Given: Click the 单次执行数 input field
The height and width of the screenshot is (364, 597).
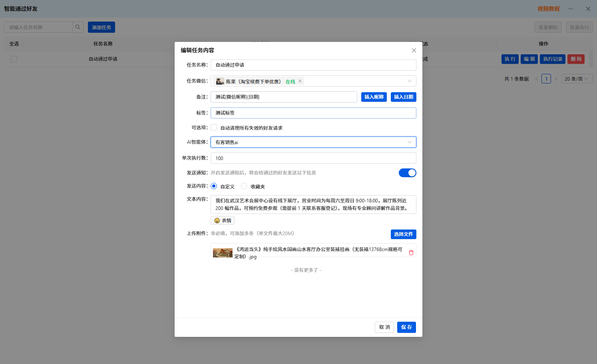Looking at the screenshot, I should click(313, 158).
